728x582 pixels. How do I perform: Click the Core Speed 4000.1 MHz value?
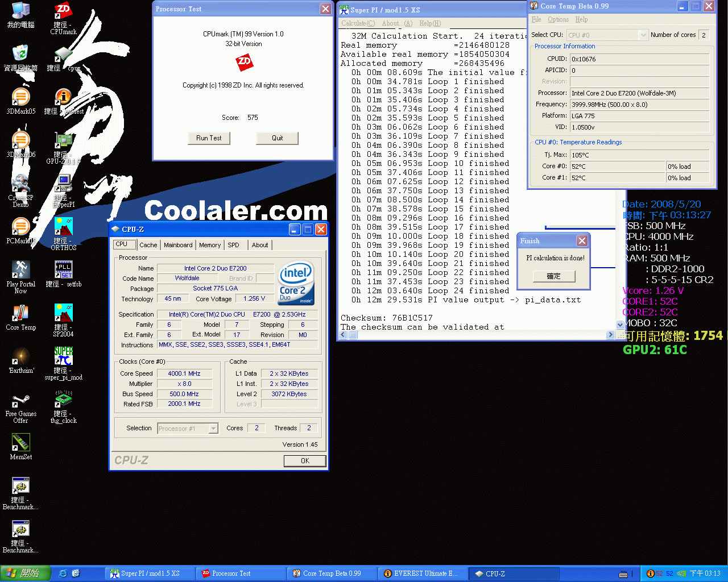point(184,373)
